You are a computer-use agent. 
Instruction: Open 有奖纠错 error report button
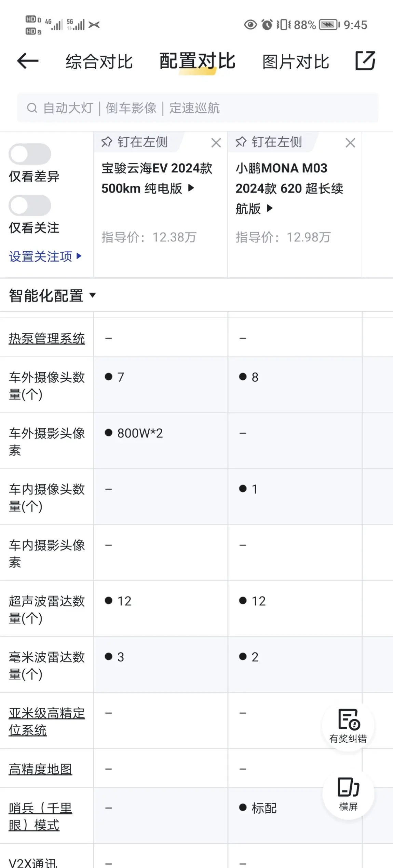pyautogui.click(x=348, y=727)
